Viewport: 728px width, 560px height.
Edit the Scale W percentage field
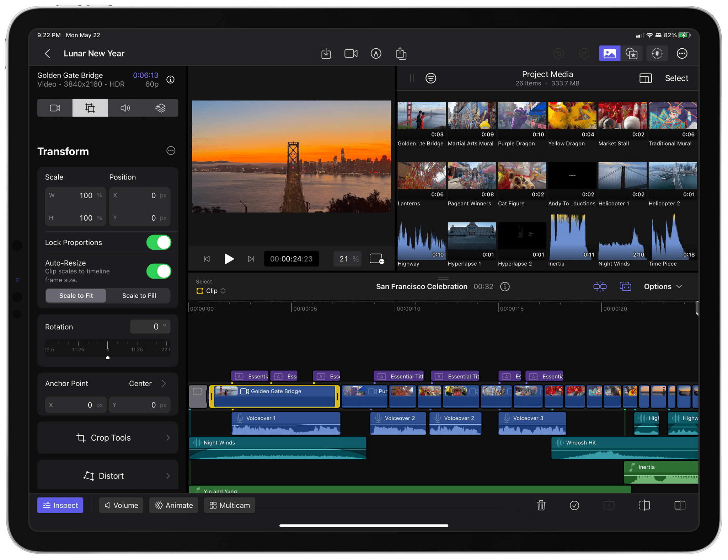(x=76, y=195)
